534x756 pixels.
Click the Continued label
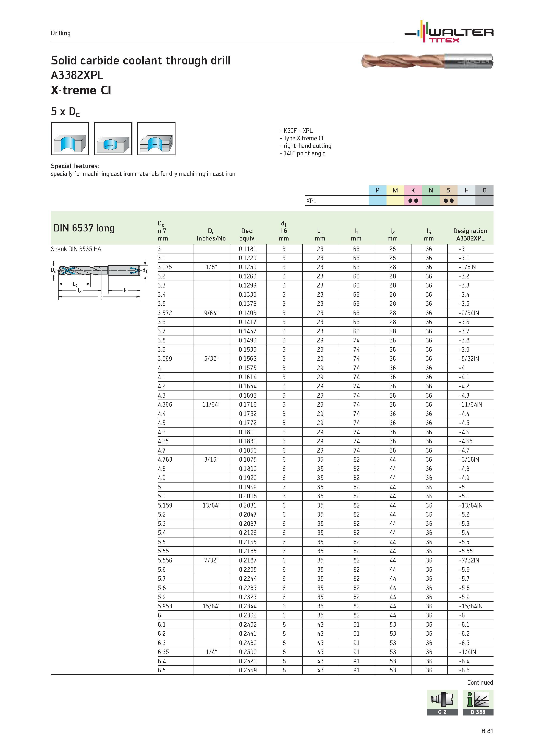pos(480,683)
